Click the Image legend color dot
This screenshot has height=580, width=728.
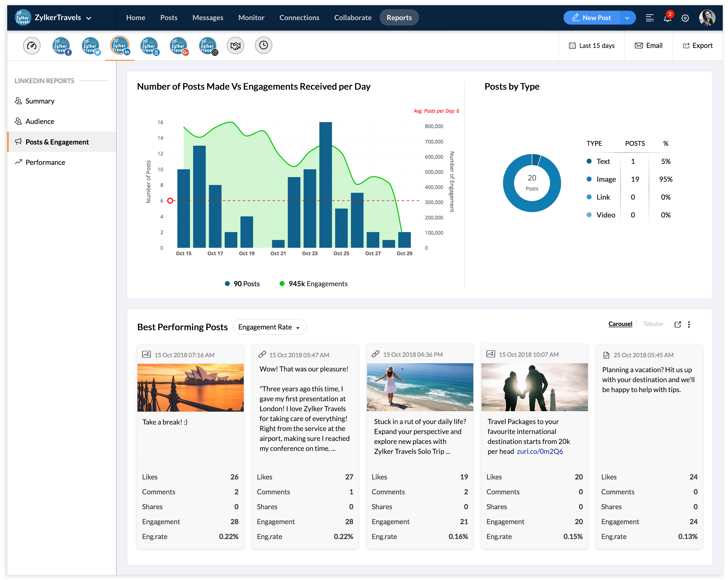point(589,179)
